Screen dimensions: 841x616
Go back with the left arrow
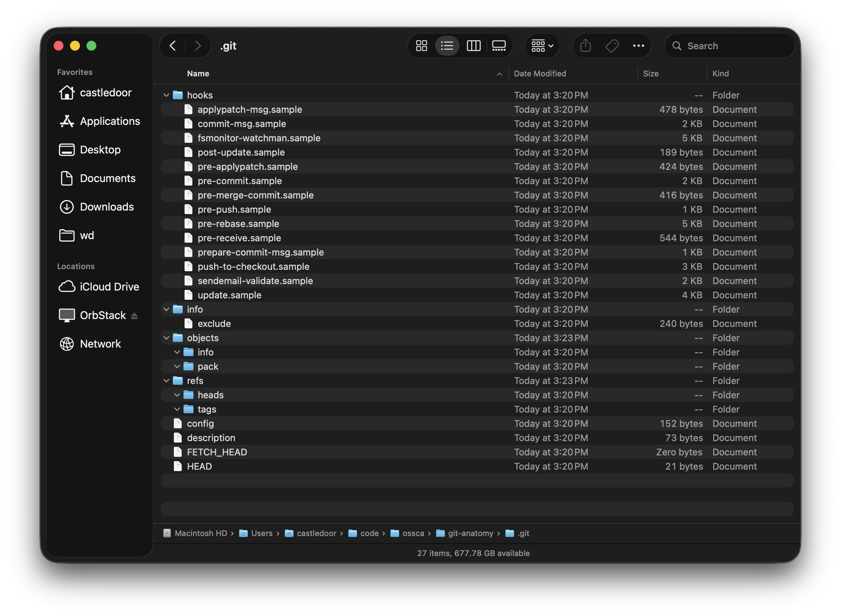pos(173,46)
